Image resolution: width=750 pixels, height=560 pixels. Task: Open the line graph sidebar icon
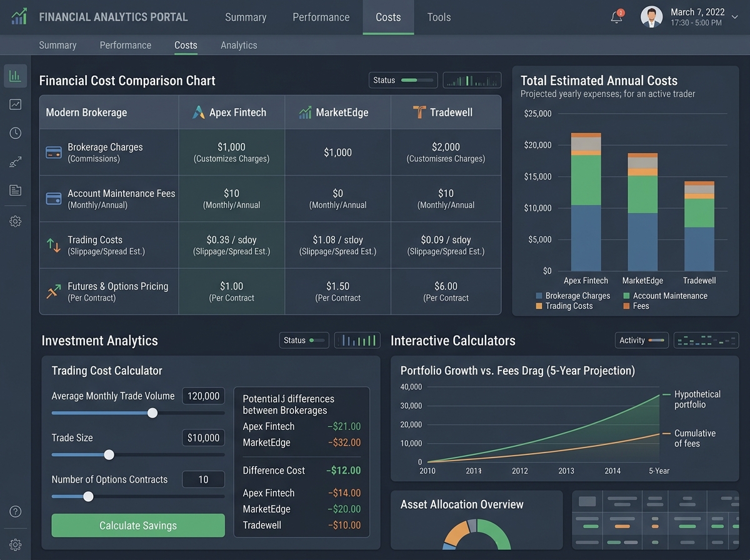pyautogui.click(x=16, y=104)
